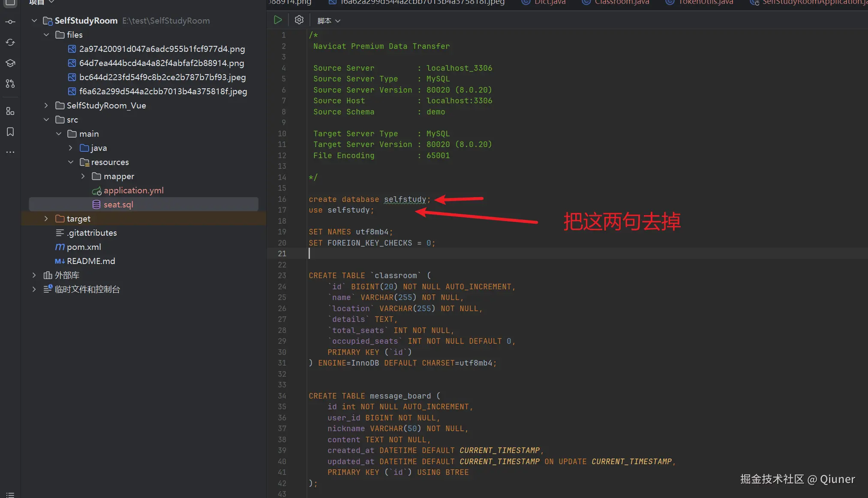Open the 脚本 dropdown in editor toolbar

coord(328,21)
